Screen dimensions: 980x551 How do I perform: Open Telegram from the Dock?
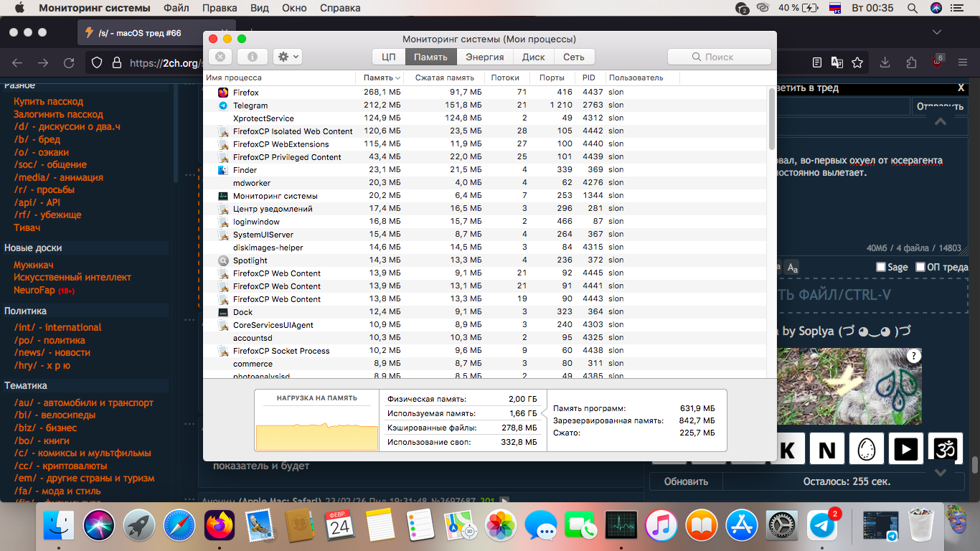click(823, 526)
